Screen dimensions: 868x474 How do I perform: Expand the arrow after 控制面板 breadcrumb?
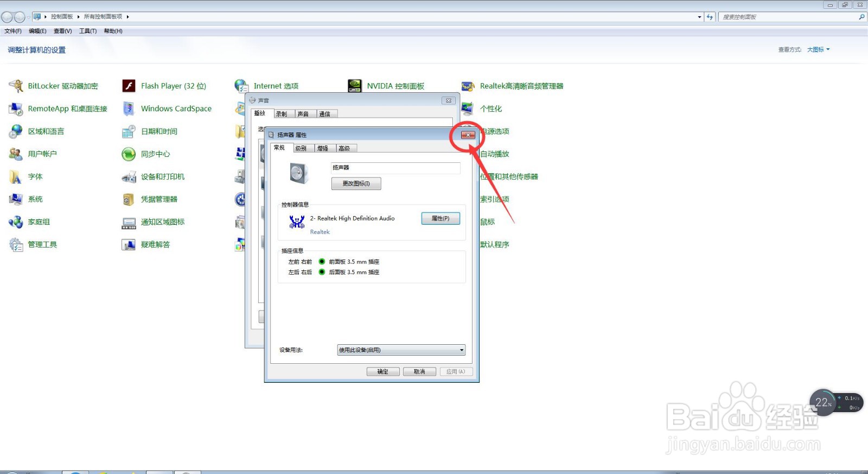click(79, 17)
